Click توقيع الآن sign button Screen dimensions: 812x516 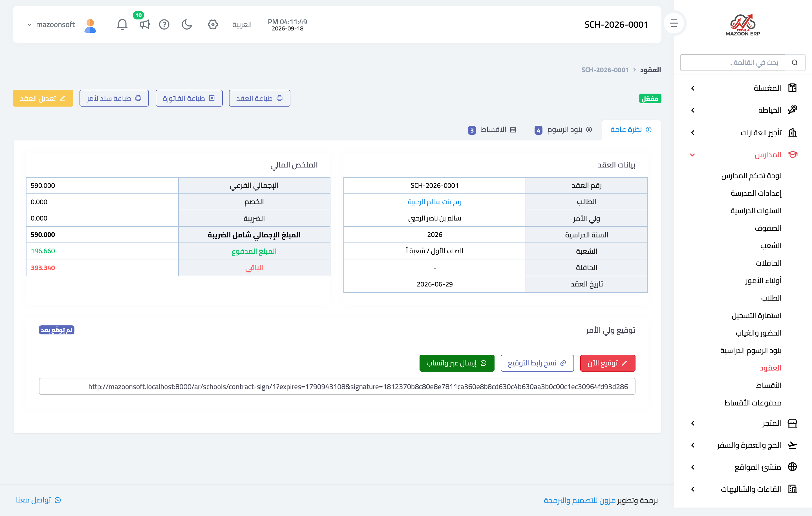pos(608,363)
